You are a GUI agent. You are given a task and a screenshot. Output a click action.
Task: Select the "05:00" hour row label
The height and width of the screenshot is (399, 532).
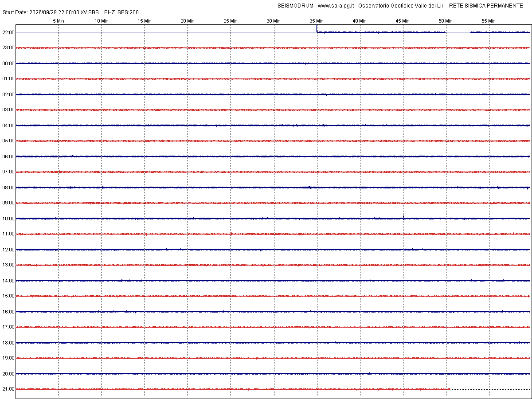(8, 141)
